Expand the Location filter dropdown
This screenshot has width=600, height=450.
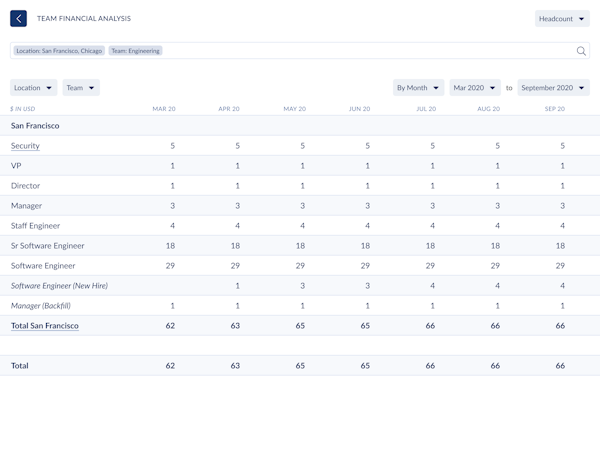(x=33, y=88)
